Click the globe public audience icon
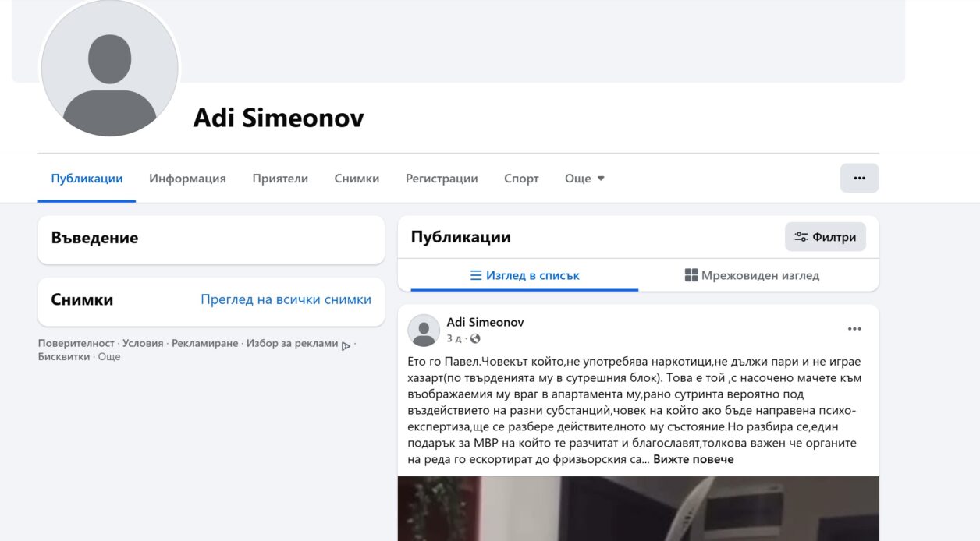 point(475,339)
